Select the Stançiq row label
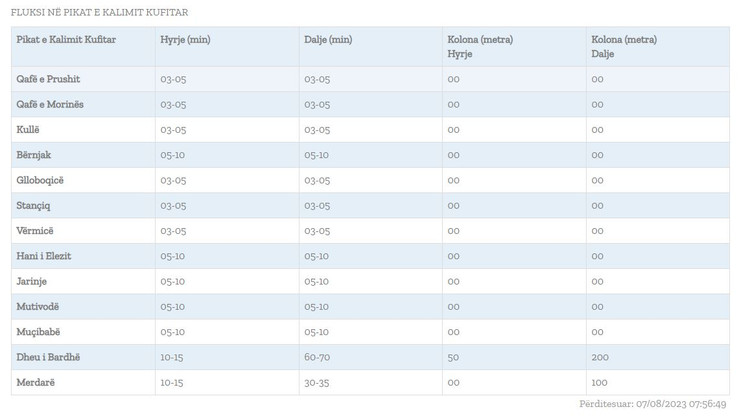 pyautogui.click(x=33, y=205)
